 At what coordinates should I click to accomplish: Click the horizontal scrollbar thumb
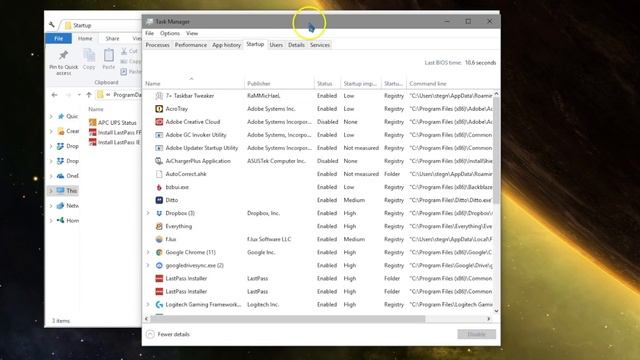point(288,319)
